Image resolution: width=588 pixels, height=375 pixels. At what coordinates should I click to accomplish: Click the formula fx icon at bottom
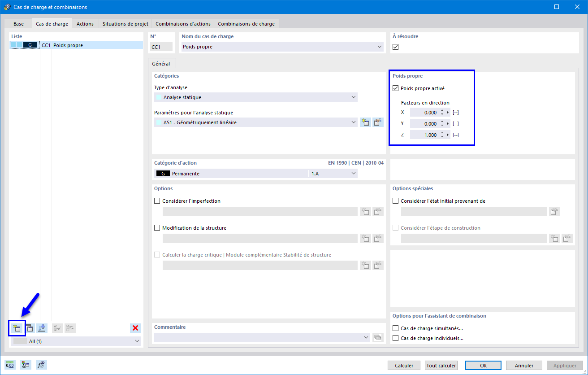(x=41, y=365)
